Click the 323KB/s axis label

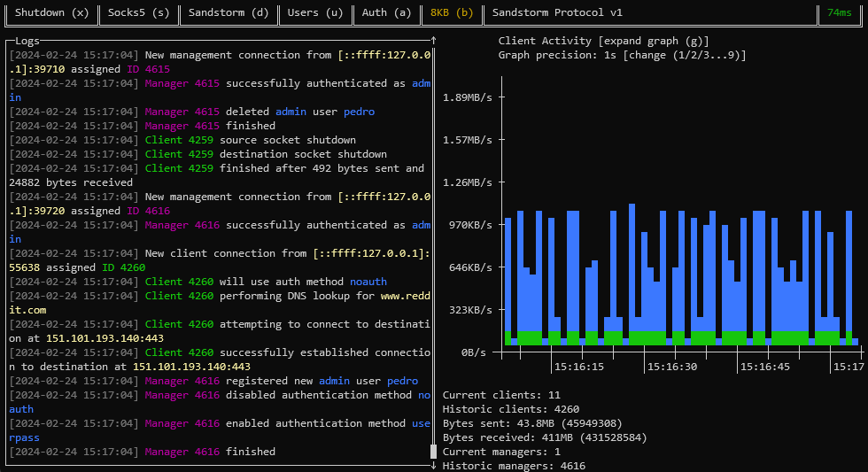point(470,310)
